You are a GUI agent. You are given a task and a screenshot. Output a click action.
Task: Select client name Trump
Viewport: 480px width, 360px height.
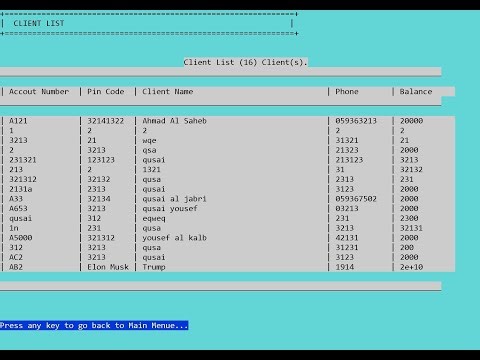pyautogui.click(x=154, y=267)
